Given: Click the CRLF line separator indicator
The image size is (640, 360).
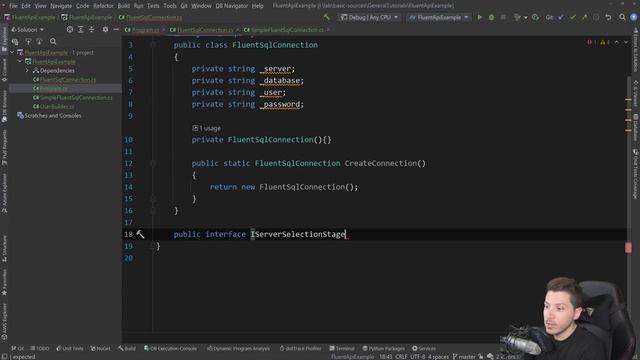Looking at the screenshot, I should click(401, 357).
